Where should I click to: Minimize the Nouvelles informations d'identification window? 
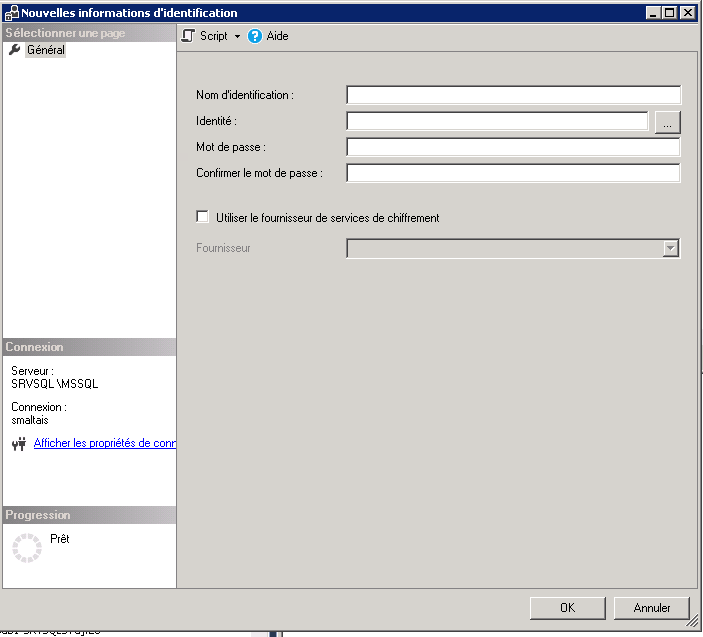(652, 13)
